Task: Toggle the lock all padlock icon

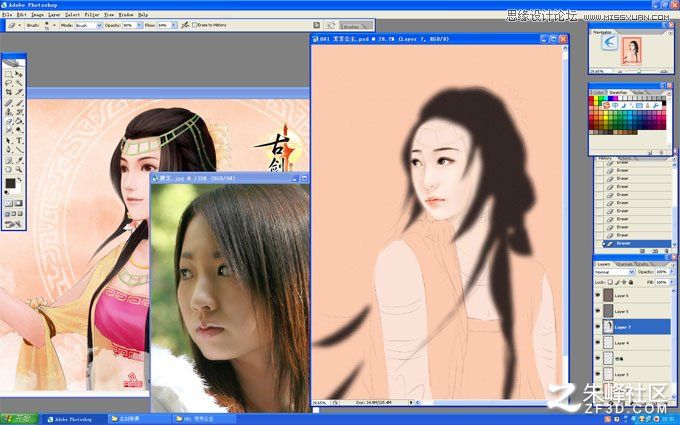Action: tap(631, 282)
